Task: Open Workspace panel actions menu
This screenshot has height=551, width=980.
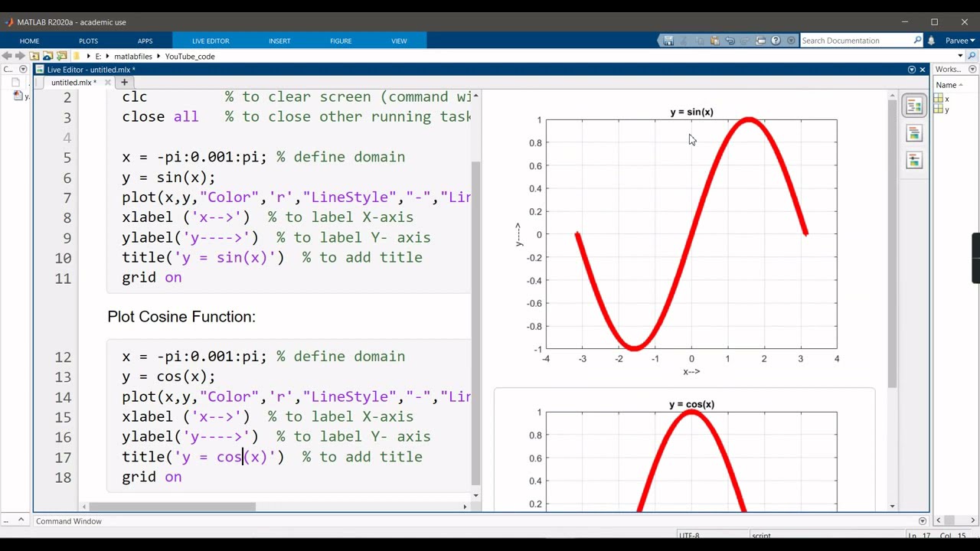Action: click(972, 70)
